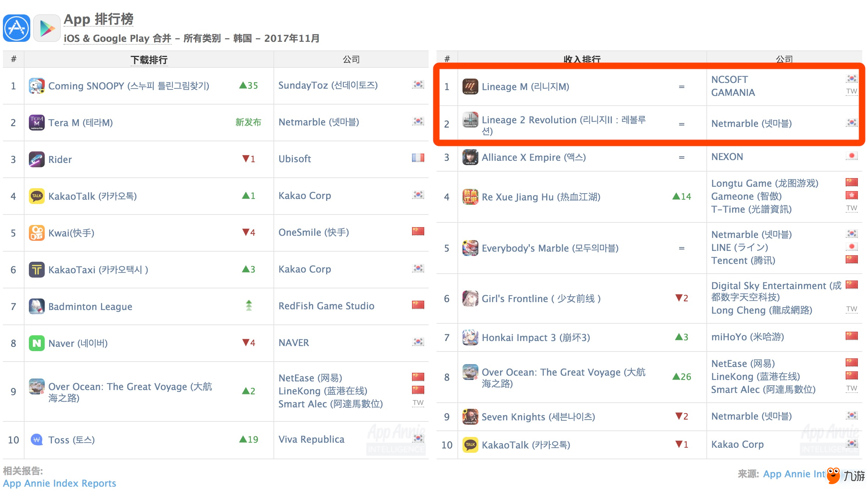This screenshot has width=868, height=491.
Task: Open Long Cheng (龍成網路) company link
Action: point(761,310)
